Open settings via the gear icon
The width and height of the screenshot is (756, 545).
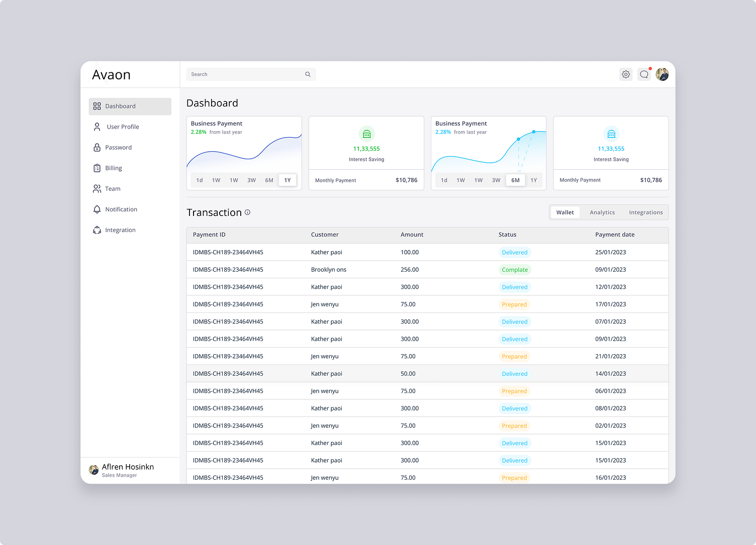626,74
